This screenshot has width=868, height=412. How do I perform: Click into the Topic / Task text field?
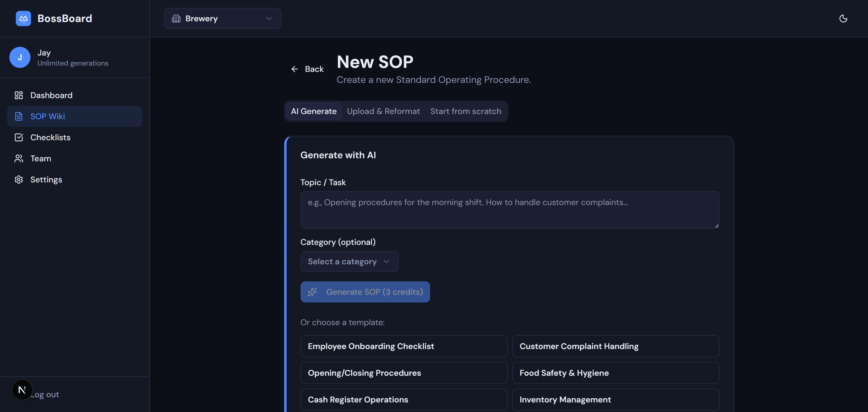coord(510,210)
